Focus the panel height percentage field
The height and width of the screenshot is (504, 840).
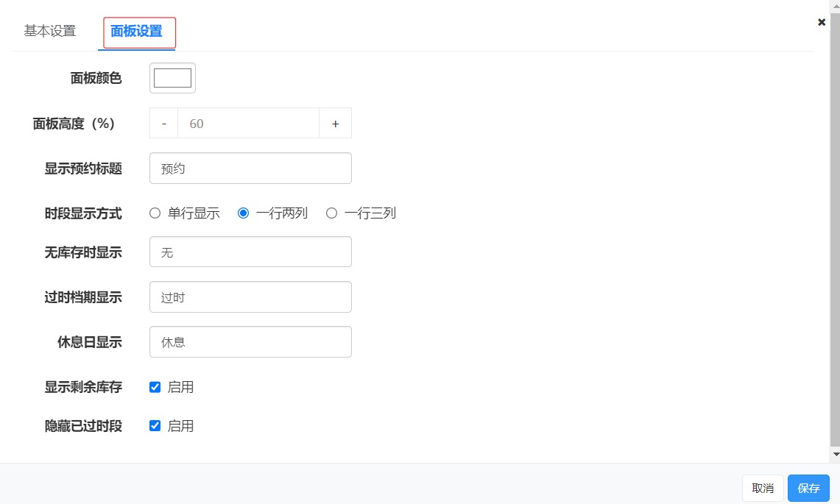click(248, 124)
